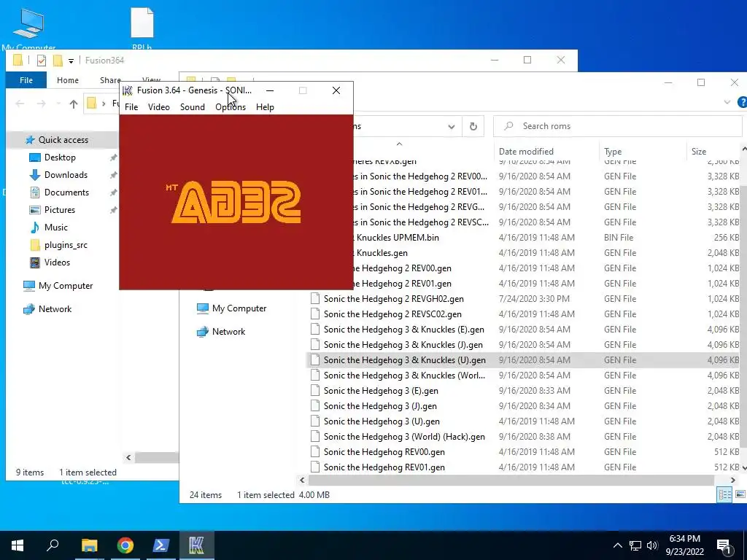Image resolution: width=747 pixels, height=560 pixels.
Task: Switch to the Home ribbon tab in Fusion364 window
Action: point(68,80)
